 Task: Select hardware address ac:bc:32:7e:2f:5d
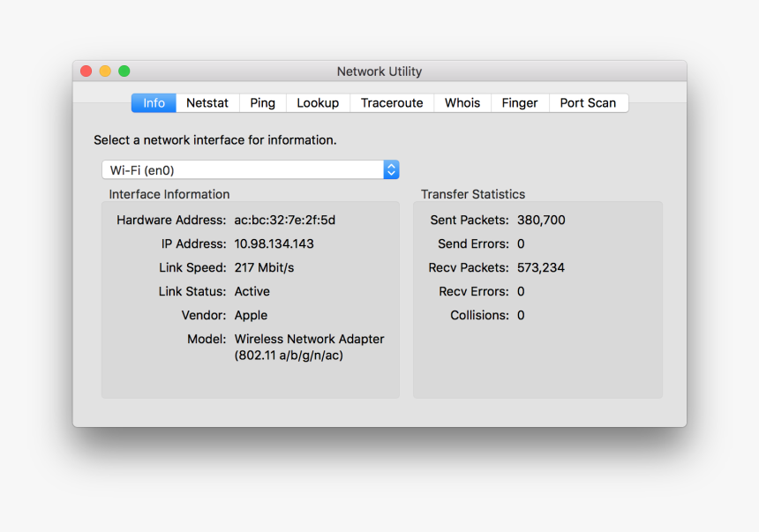tap(284, 221)
